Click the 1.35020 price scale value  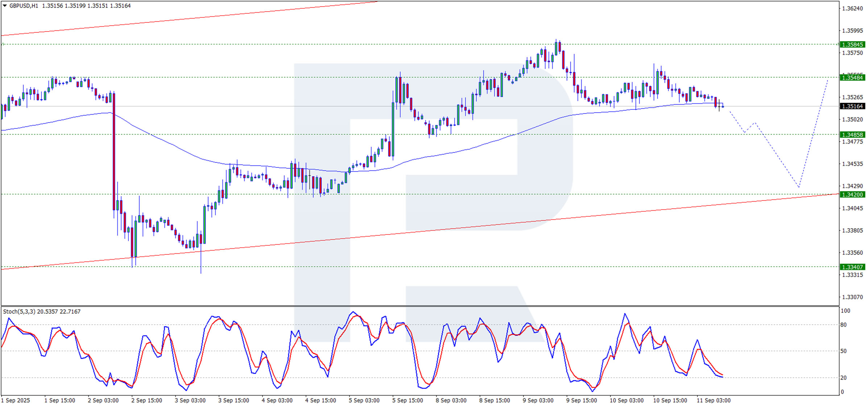point(852,120)
